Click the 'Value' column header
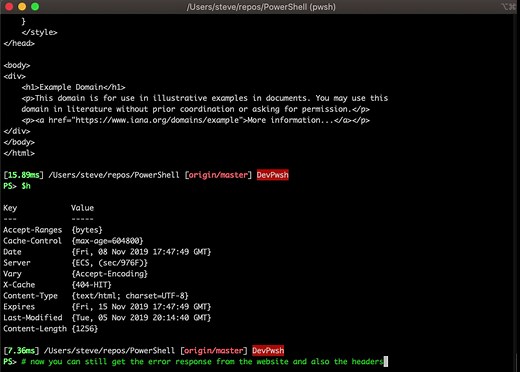 click(x=82, y=208)
